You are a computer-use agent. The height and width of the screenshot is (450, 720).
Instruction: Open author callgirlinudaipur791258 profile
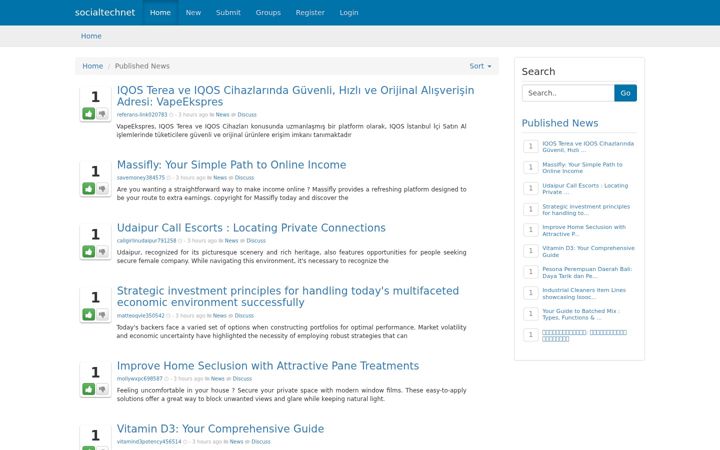click(146, 241)
